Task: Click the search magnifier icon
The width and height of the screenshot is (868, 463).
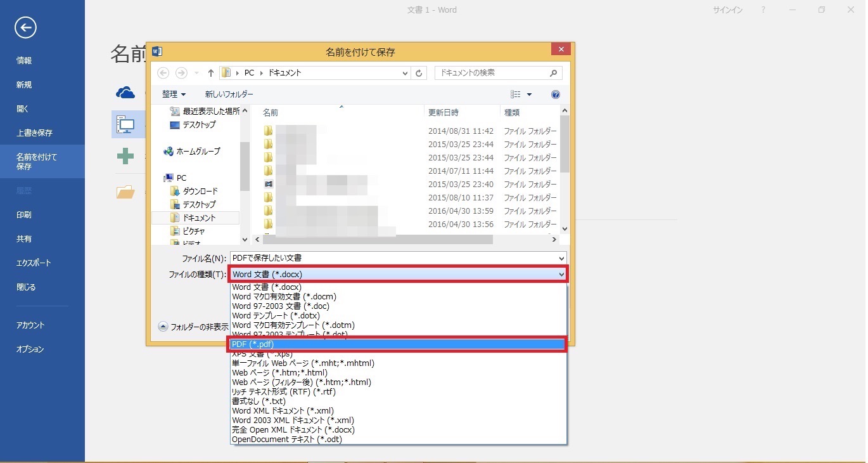Action: click(x=554, y=73)
